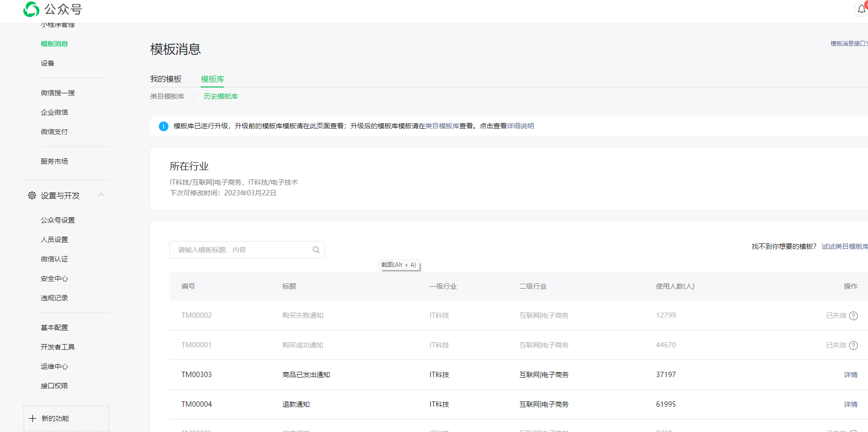
Task: Click 使用人数(人) column header
Action: (675, 286)
